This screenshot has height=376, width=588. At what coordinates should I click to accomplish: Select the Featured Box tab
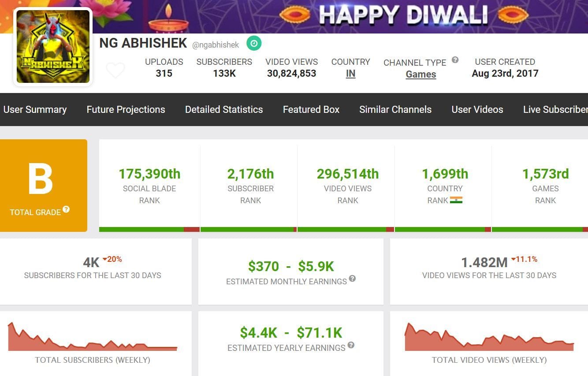pyautogui.click(x=311, y=109)
